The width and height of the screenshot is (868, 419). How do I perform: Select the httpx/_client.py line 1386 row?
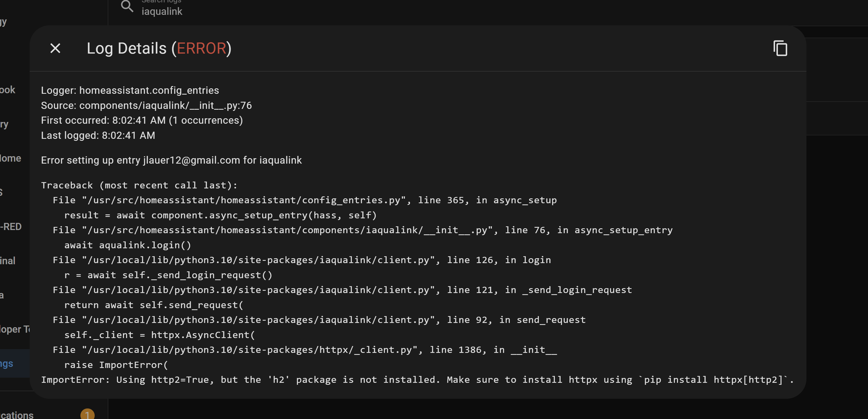pyautogui.click(x=305, y=350)
